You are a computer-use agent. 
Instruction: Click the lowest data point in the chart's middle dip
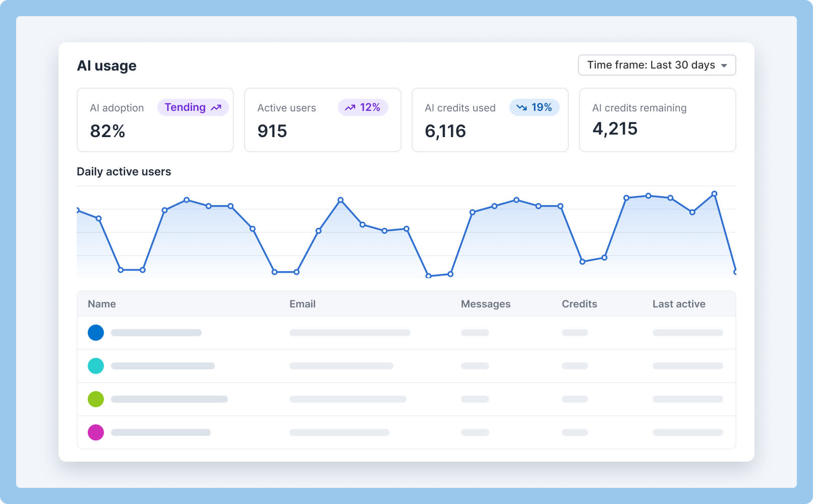point(428,276)
